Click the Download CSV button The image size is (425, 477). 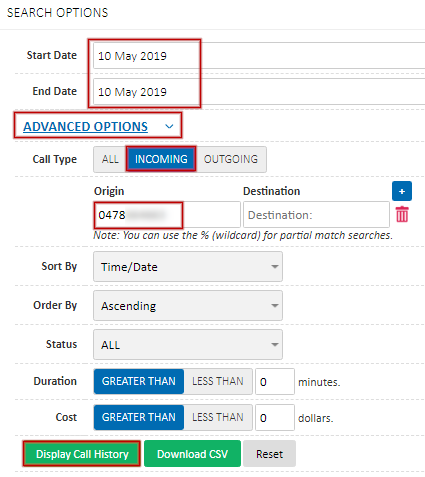192,454
